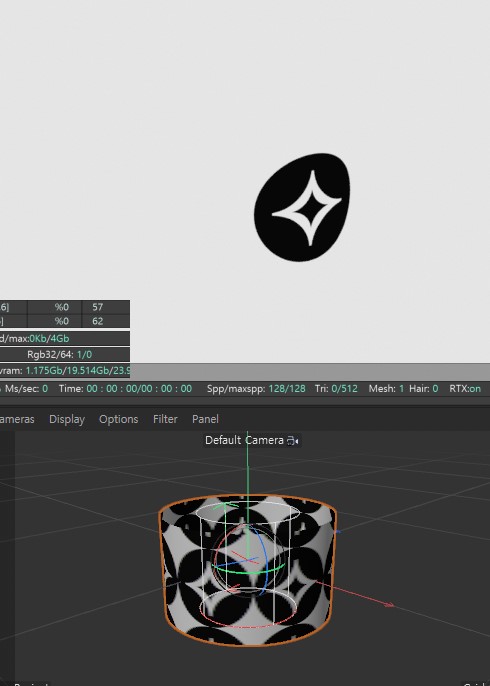The height and width of the screenshot is (686, 490).
Task: Click the rendered egg-shaped star logo
Action: point(302,207)
